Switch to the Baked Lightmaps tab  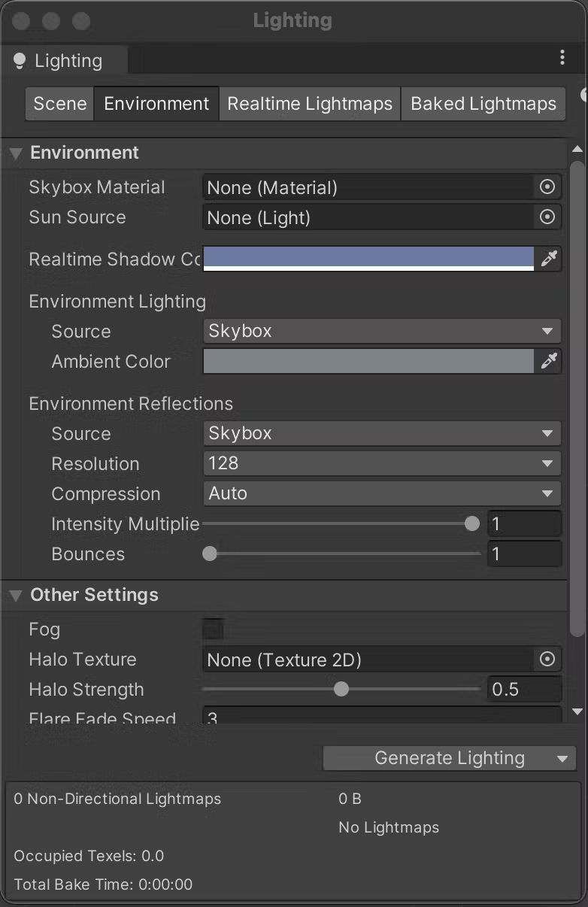click(483, 103)
